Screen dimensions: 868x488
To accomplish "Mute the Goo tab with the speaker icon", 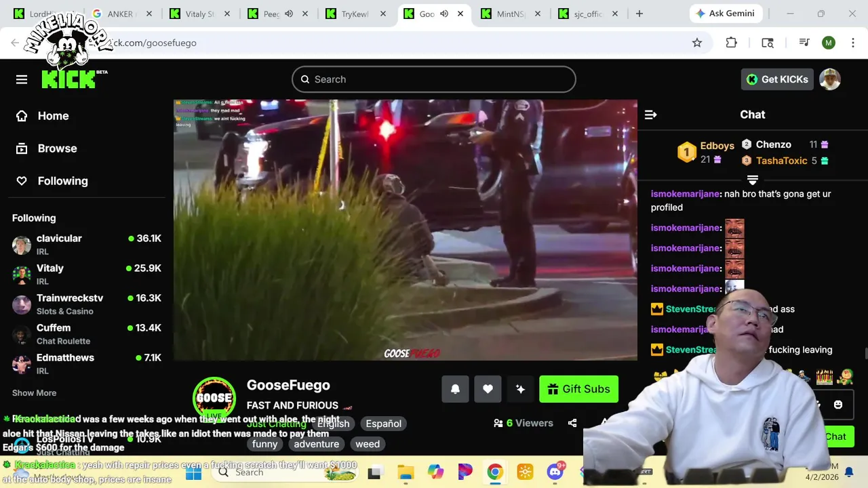I will pyautogui.click(x=444, y=14).
